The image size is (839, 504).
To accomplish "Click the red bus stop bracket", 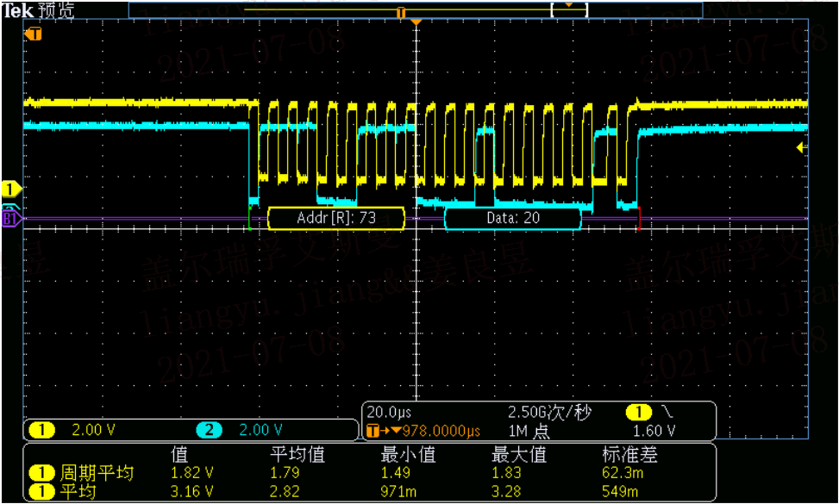I will [x=639, y=218].
